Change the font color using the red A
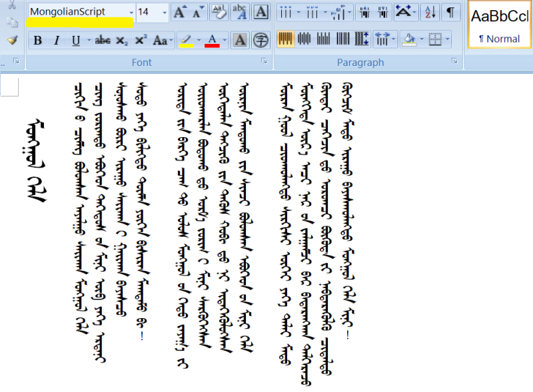 tap(212, 40)
